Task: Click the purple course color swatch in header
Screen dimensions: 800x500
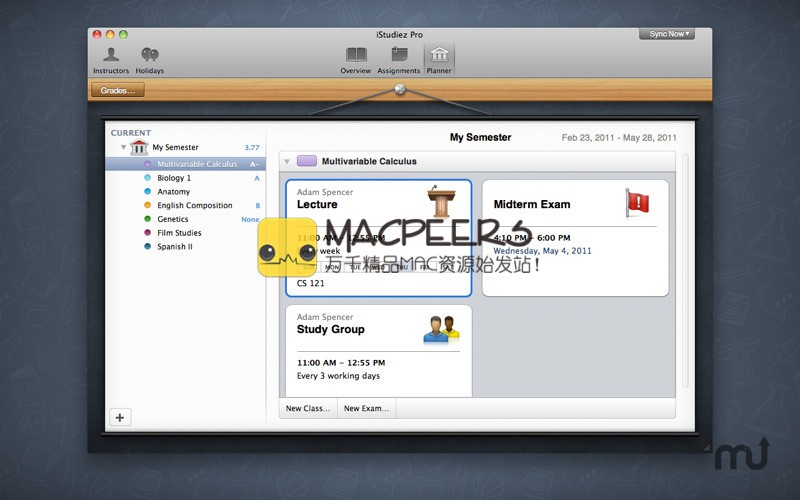Action: pyautogui.click(x=307, y=161)
